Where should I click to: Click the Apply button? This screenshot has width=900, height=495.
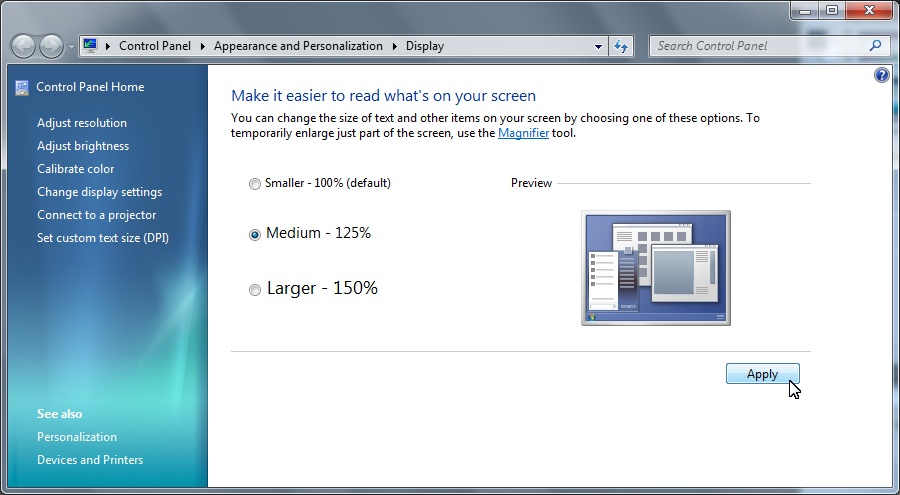762,374
